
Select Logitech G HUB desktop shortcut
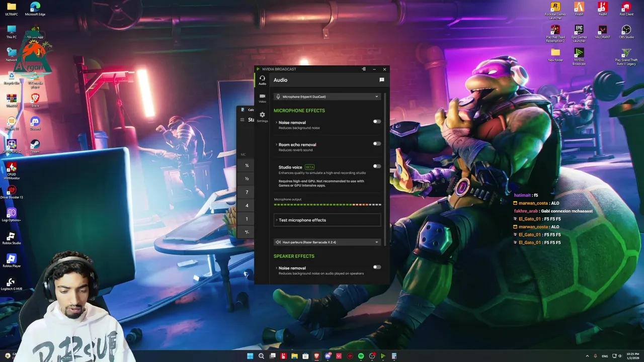point(11,284)
